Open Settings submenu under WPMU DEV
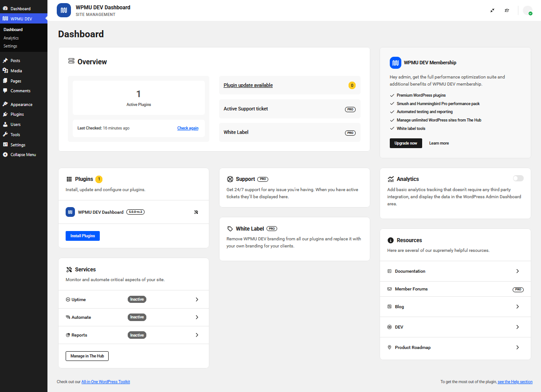 (x=10, y=46)
